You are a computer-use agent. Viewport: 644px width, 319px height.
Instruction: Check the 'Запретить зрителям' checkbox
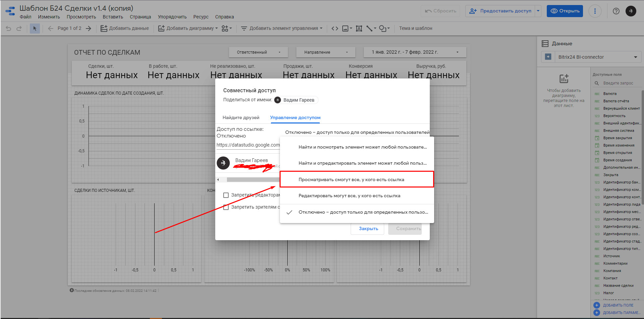226,207
